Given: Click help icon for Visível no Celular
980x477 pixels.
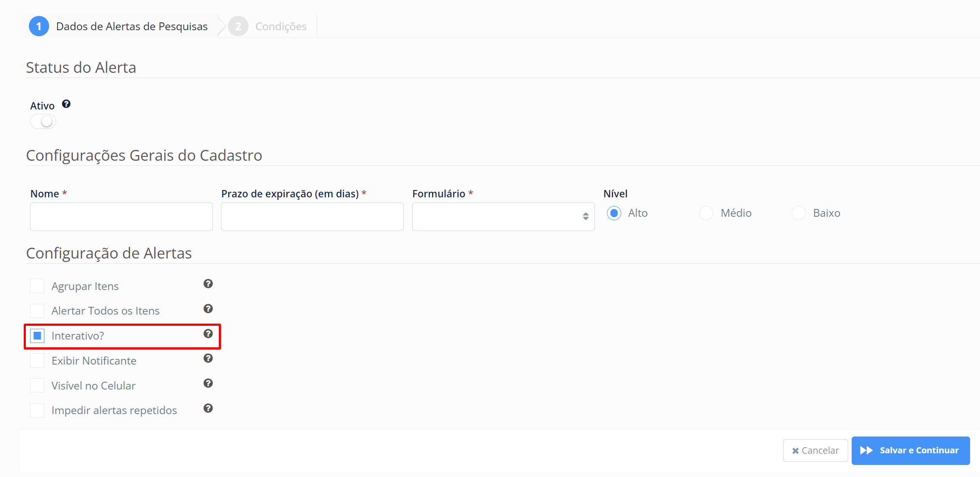Looking at the screenshot, I should coord(208,383).
